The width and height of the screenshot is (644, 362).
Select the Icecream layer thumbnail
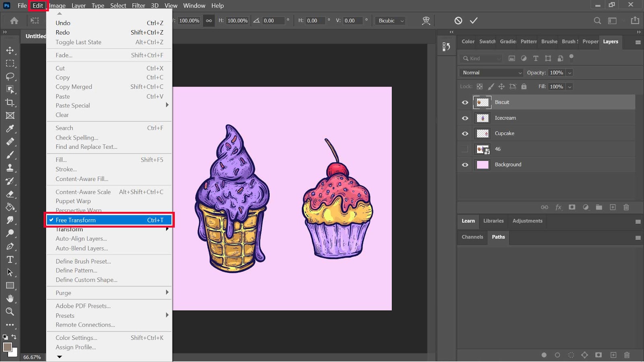coord(482,118)
